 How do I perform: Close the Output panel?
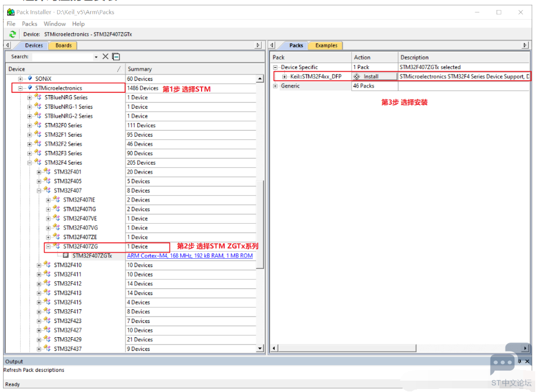(x=527, y=361)
